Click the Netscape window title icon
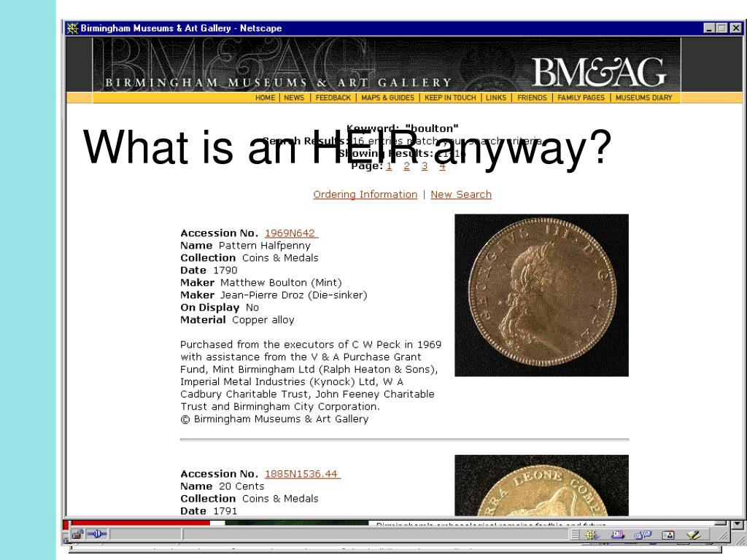This screenshot has height=560, width=747. 72,28
